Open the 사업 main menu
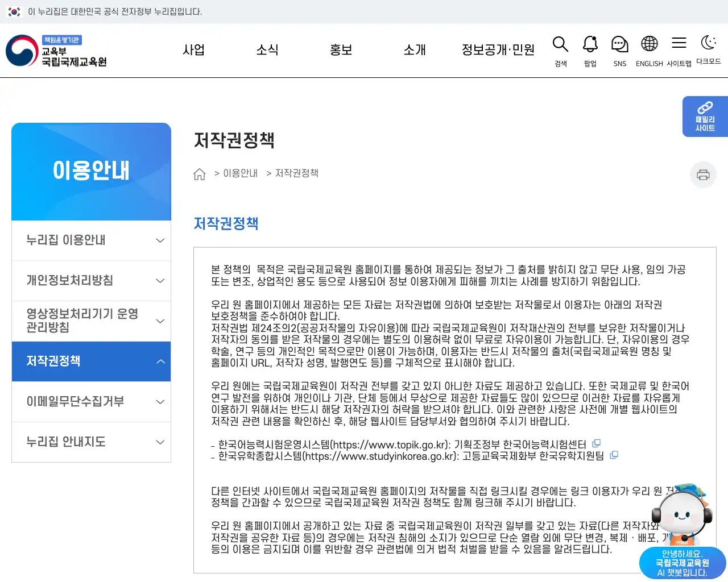The width and height of the screenshot is (728, 582). tap(193, 50)
